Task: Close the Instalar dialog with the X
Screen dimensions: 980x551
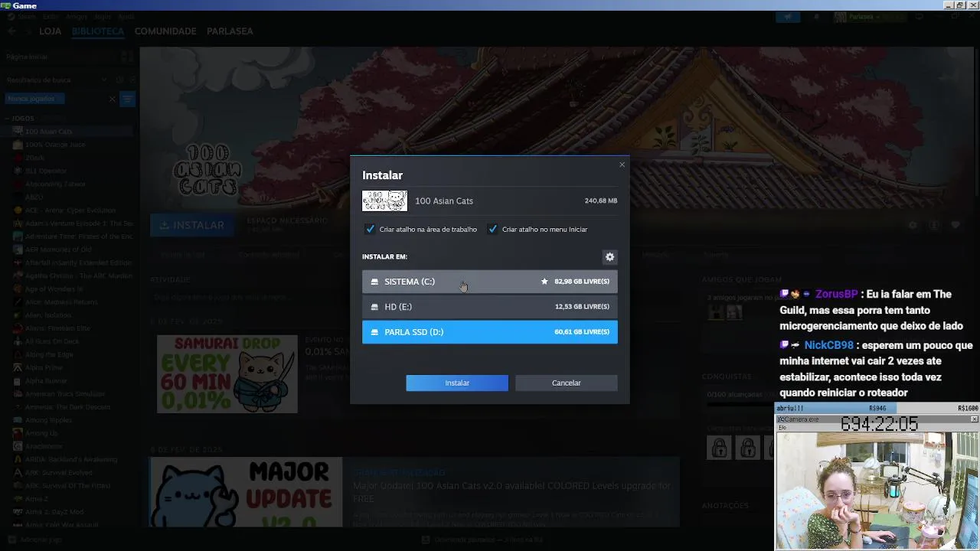Action: [622, 165]
